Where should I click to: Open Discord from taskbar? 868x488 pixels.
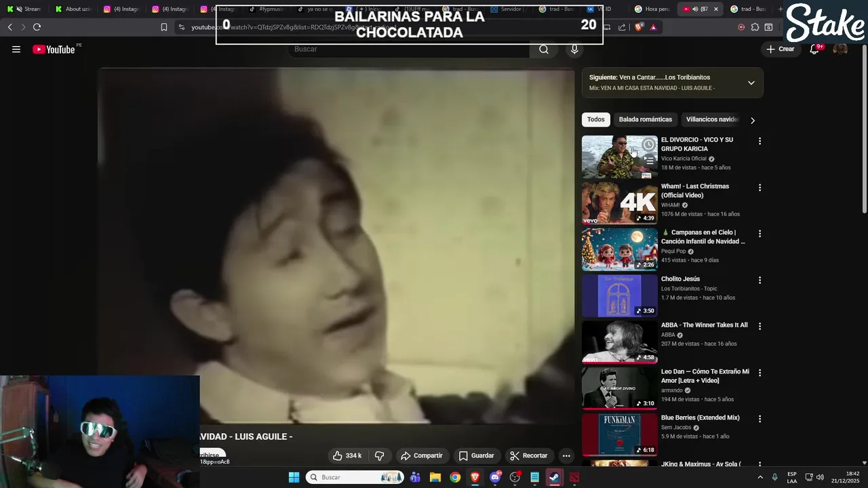pos(495,477)
